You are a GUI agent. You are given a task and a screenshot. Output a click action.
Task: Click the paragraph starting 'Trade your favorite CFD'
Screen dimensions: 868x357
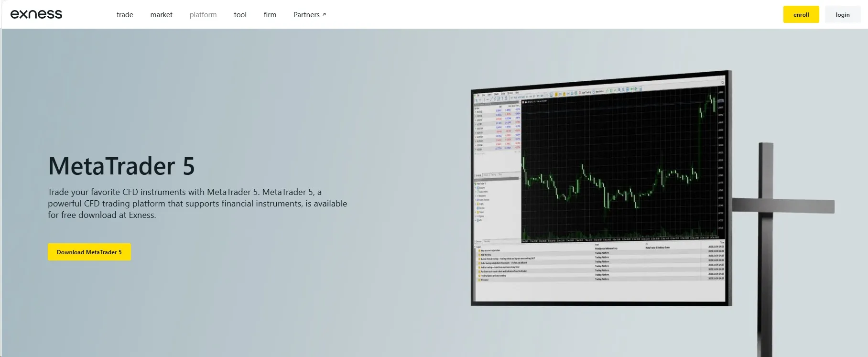[197, 204]
